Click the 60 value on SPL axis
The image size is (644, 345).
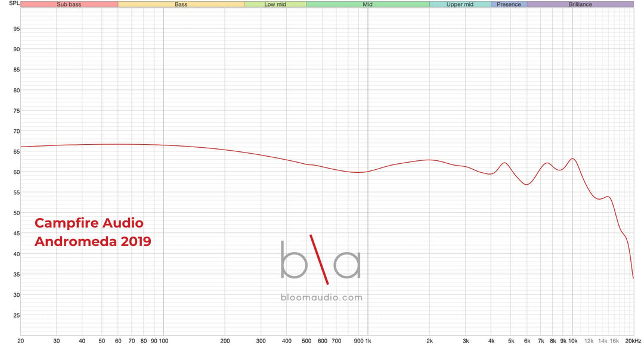[17, 172]
